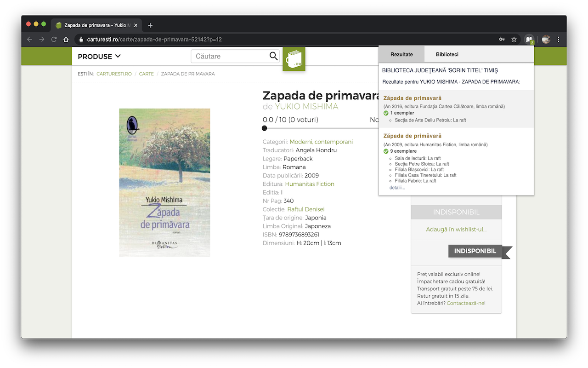Open the browser home page icon

[66, 40]
